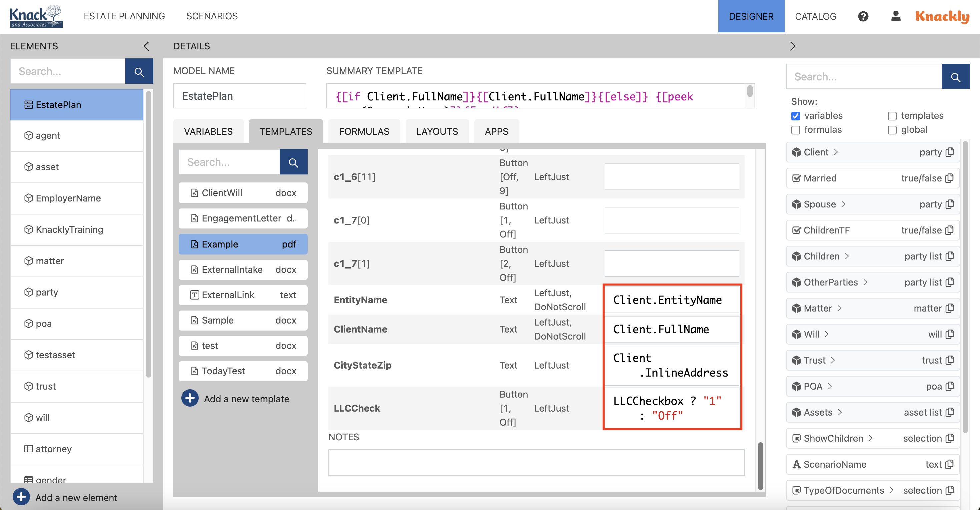This screenshot has height=510, width=980.
Task: Click the NOTES text field
Action: (x=536, y=462)
